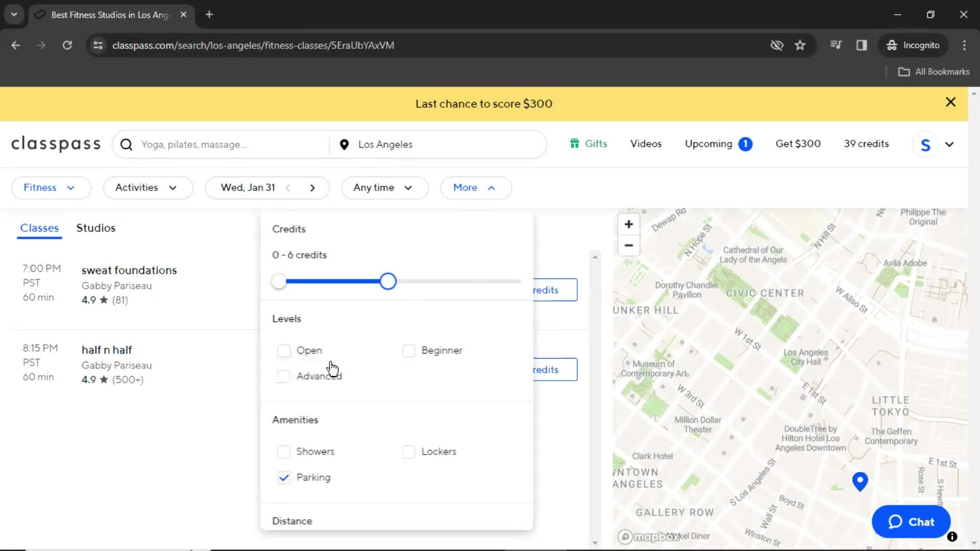Click the credits button for half n half
The width and height of the screenshot is (980, 551).
coord(555,370)
